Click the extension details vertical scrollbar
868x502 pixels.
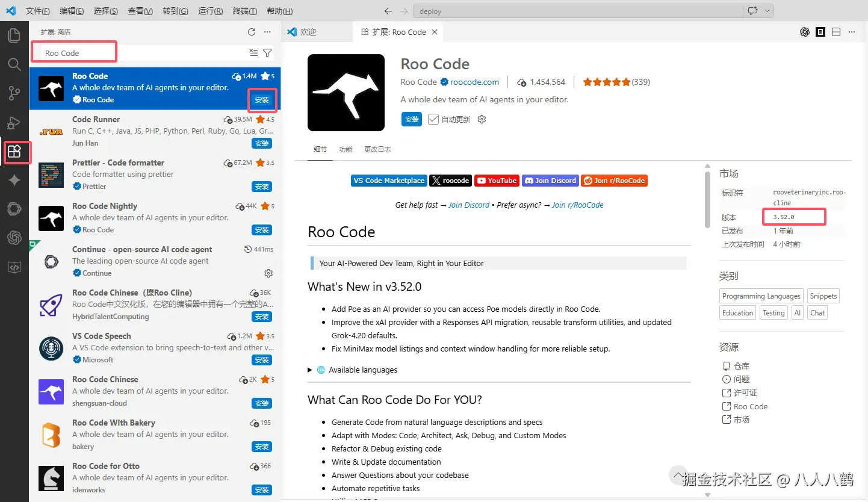[x=708, y=200]
